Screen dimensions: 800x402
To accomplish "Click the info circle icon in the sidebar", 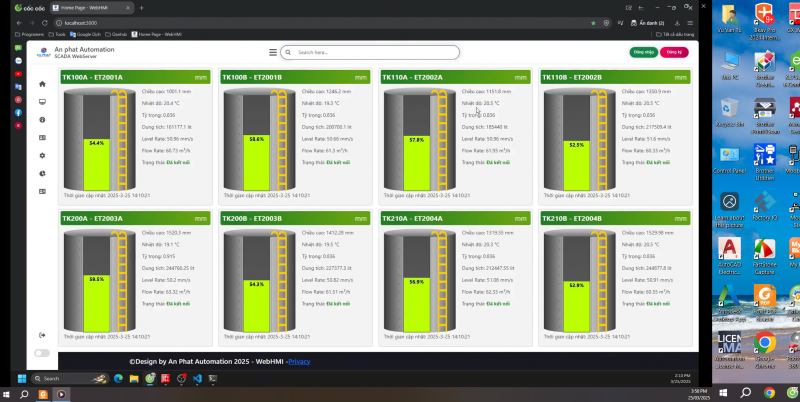I will click(x=42, y=120).
